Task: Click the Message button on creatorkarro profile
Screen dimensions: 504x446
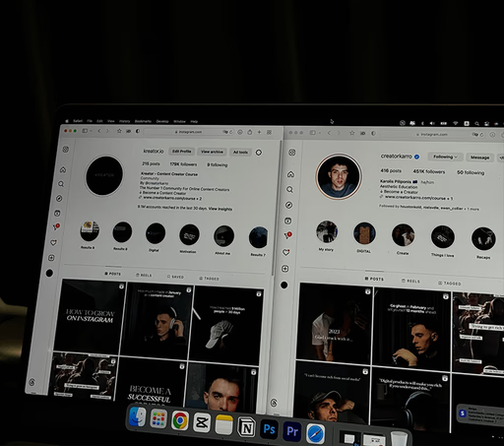Action: 479,158
